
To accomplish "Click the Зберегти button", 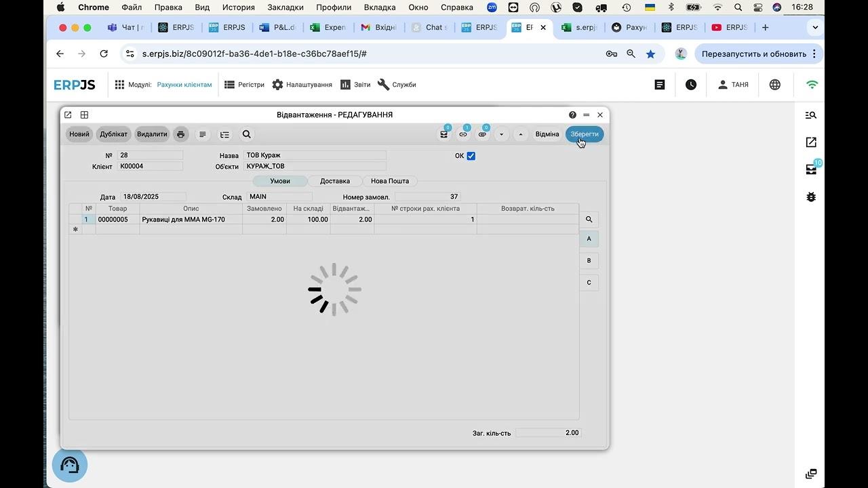I will [x=585, y=134].
